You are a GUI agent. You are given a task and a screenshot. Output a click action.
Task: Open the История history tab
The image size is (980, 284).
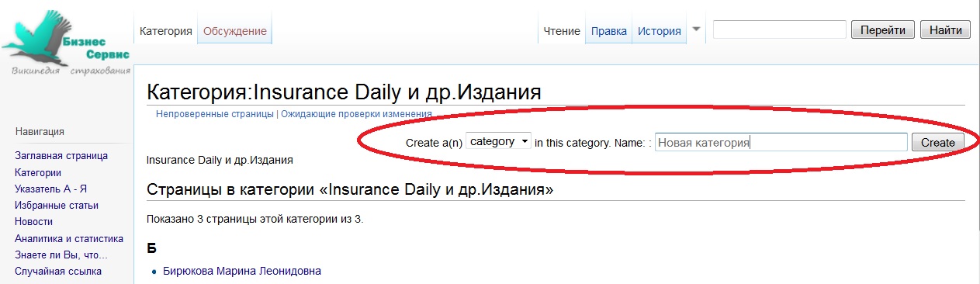(660, 31)
